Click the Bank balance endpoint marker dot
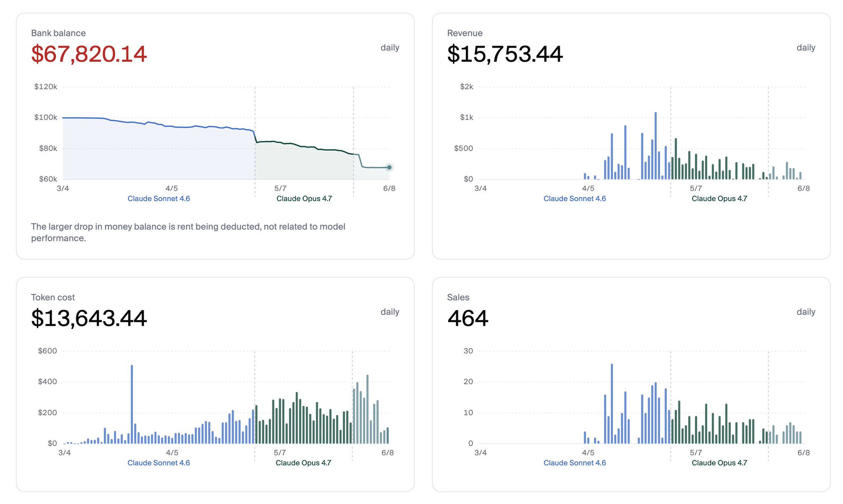 pyautogui.click(x=389, y=167)
